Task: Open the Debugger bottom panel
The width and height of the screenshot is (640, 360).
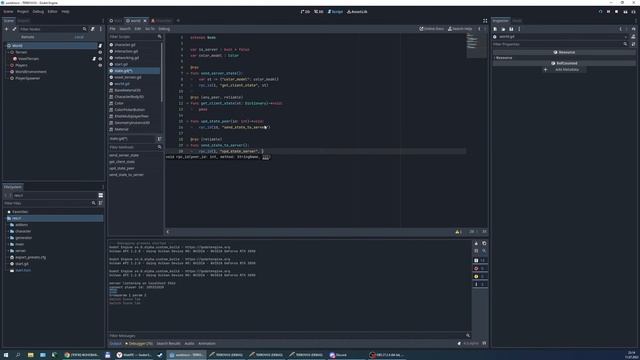Action: pyautogui.click(x=140, y=344)
